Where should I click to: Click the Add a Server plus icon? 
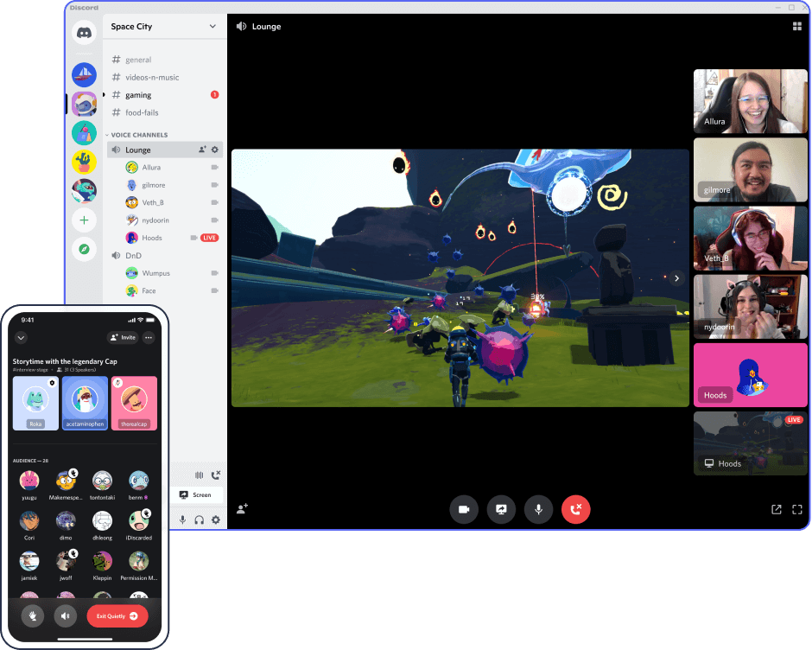[84, 220]
